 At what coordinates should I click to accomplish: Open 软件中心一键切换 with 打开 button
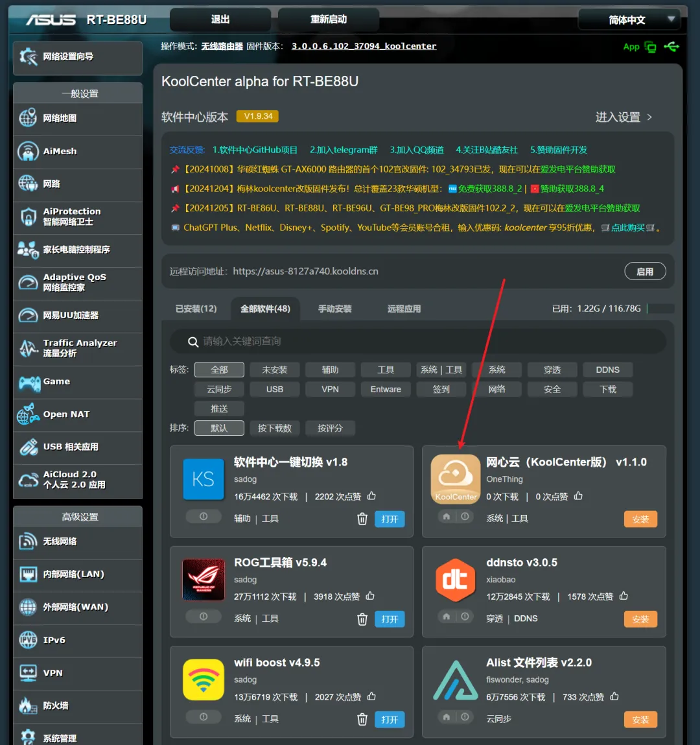[x=390, y=519]
